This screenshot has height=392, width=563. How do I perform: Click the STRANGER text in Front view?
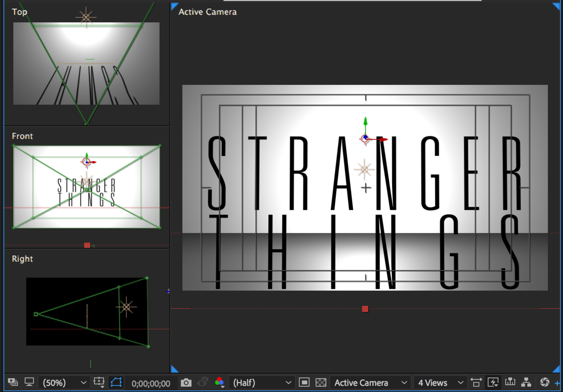pos(87,185)
